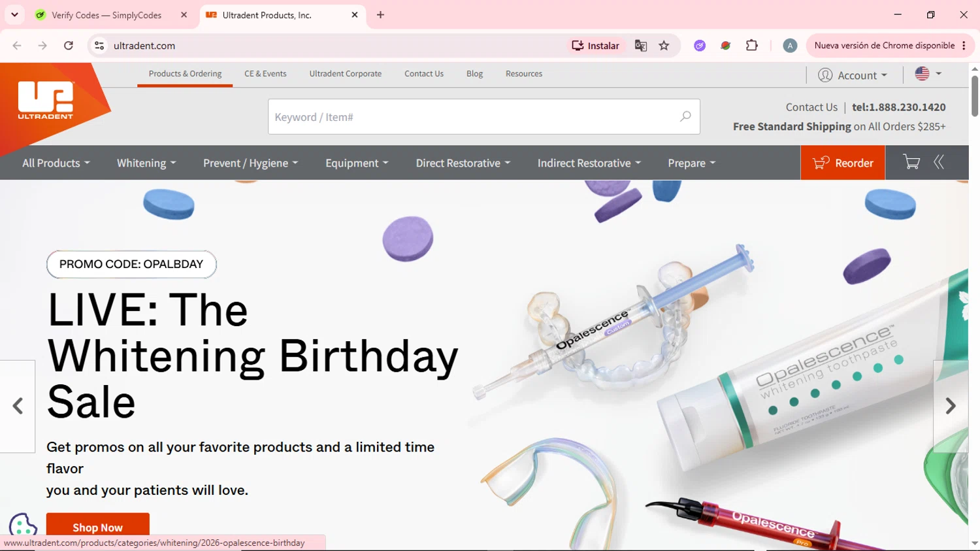The image size is (980, 551).
Task: Open the Resources menu item
Action: (x=524, y=74)
